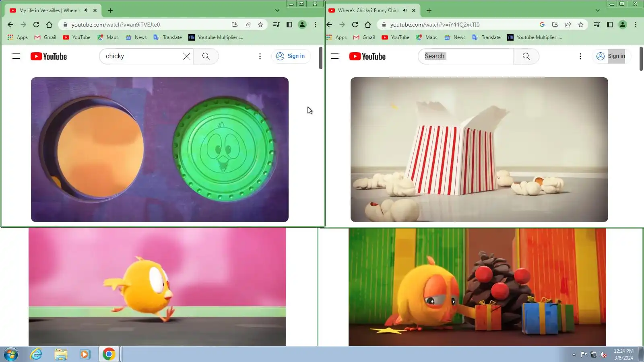Bookmark the iY44Q2xkTI0 page with the star

[581, 25]
